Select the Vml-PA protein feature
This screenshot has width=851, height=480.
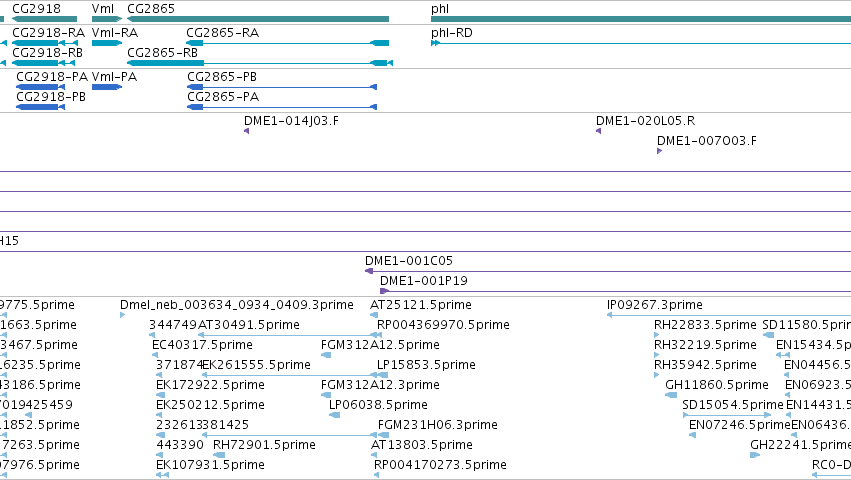click(x=107, y=87)
